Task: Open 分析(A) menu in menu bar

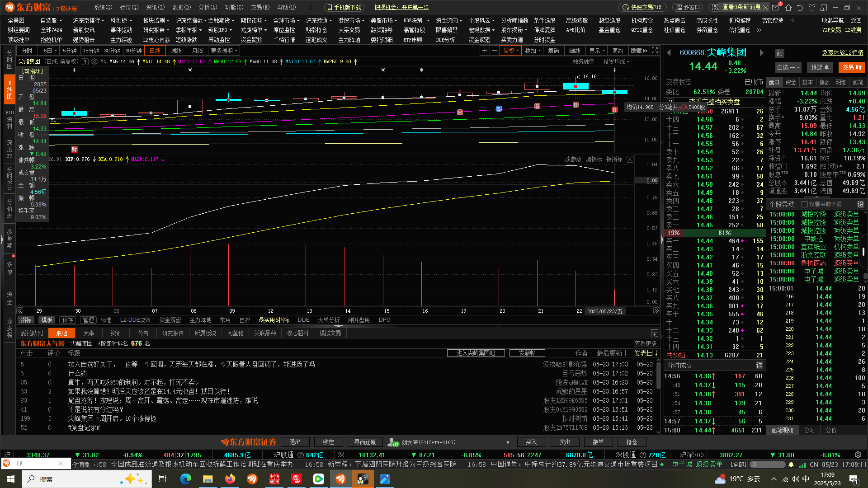Action: pos(208,7)
